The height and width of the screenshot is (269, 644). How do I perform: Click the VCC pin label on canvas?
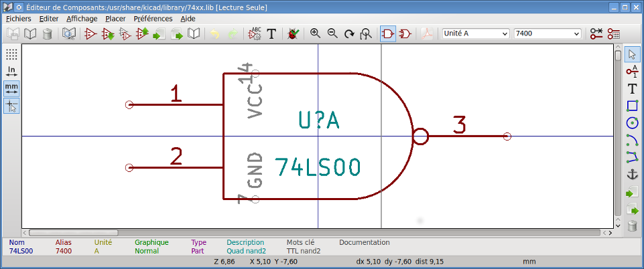[255, 100]
